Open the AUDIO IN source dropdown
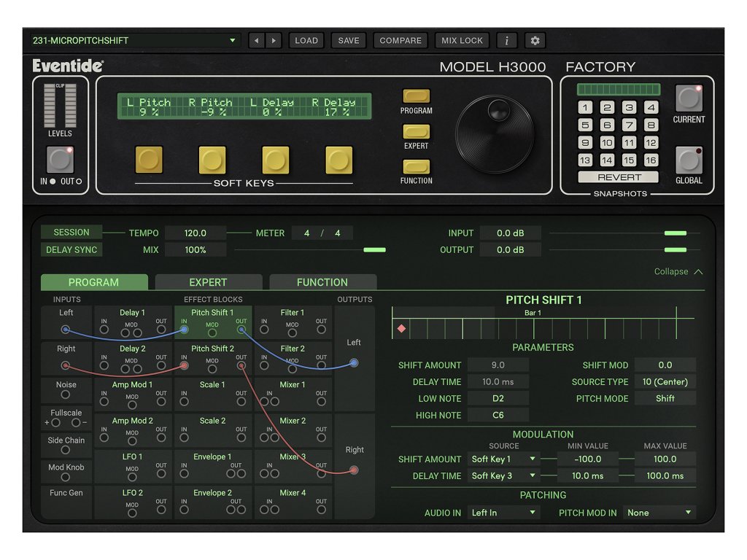This screenshot has width=747, height=560. point(503,513)
